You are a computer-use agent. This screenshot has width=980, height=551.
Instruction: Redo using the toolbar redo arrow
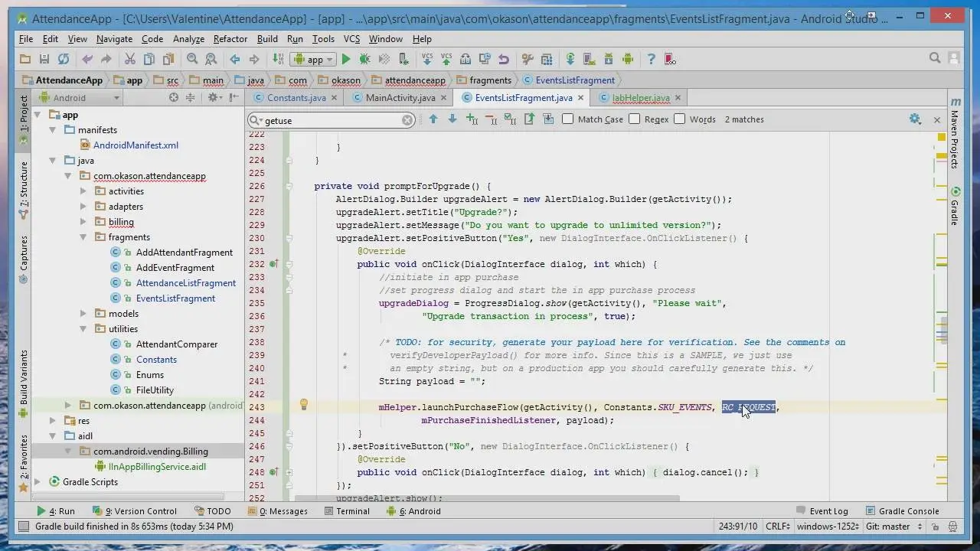pos(106,59)
